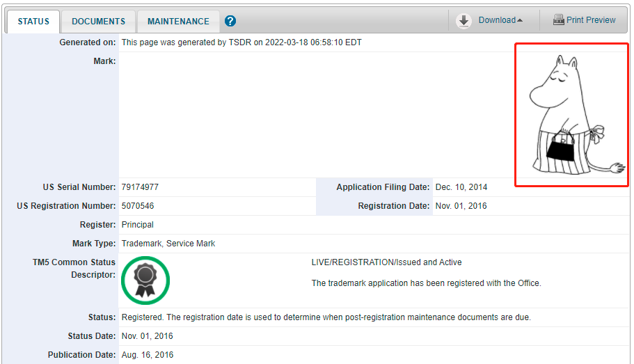
Task: Click LIVE/REGISTRATION/Issued and Active text
Action: (386, 262)
